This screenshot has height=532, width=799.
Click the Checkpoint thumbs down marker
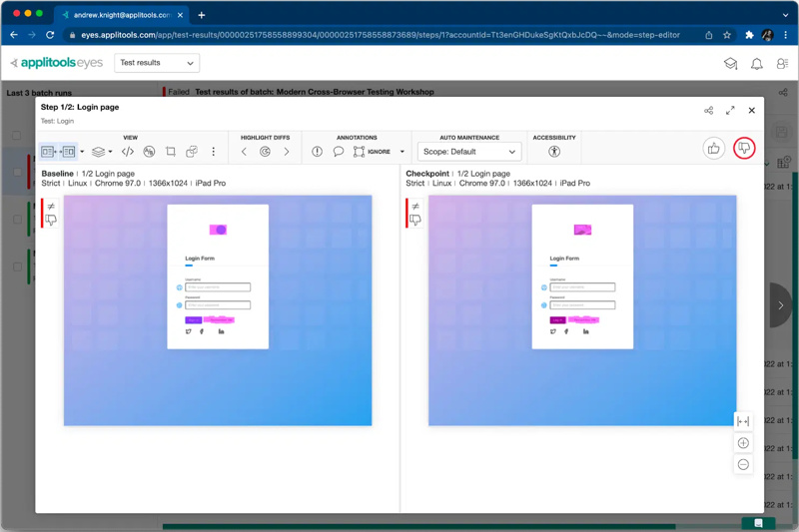click(x=415, y=220)
